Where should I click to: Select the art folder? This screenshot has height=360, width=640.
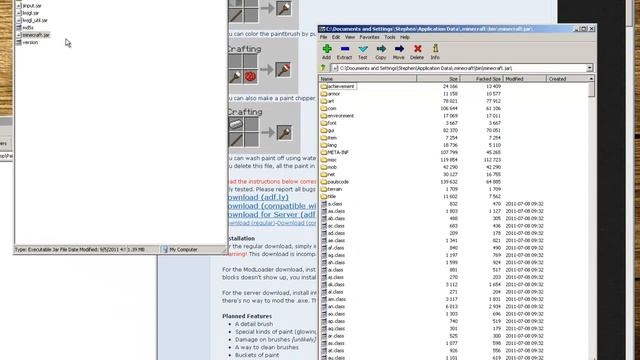pyautogui.click(x=327, y=101)
